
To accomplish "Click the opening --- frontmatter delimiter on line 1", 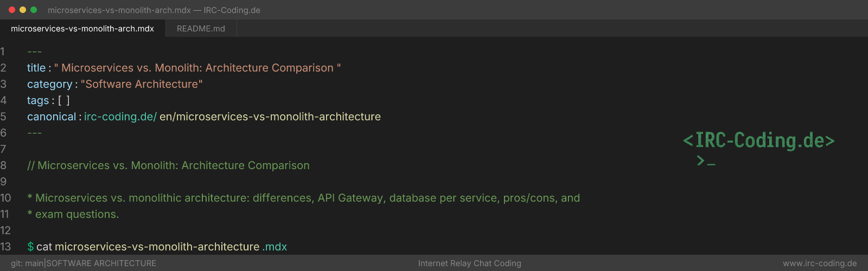I will tap(35, 51).
